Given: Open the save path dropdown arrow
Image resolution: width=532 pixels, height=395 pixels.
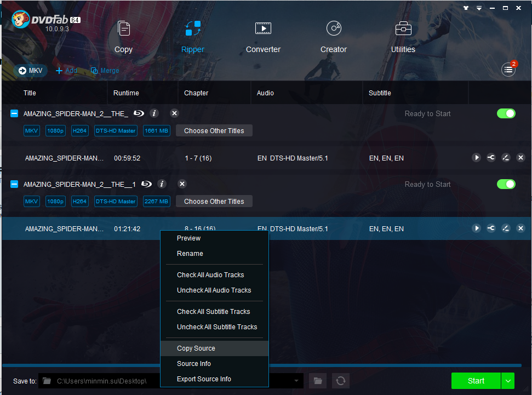Looking at the screenshot, I should (x=296, y=381).
